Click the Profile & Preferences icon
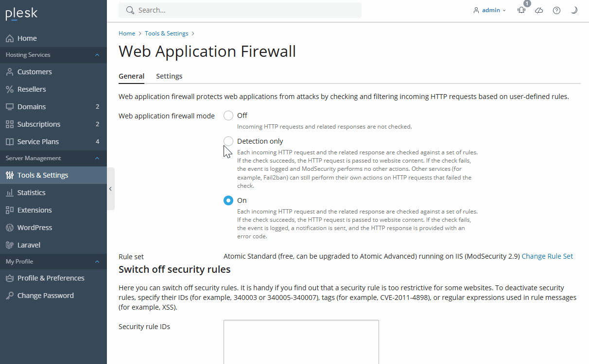Viewport: 589px width, 364px height. [x=10, y=278]
